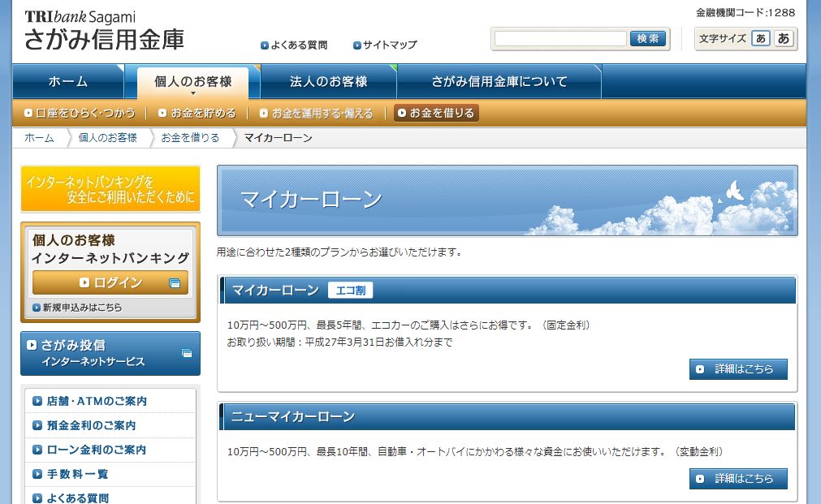Click the 検索 search button
821x504 pixels.
click(648, 38)
